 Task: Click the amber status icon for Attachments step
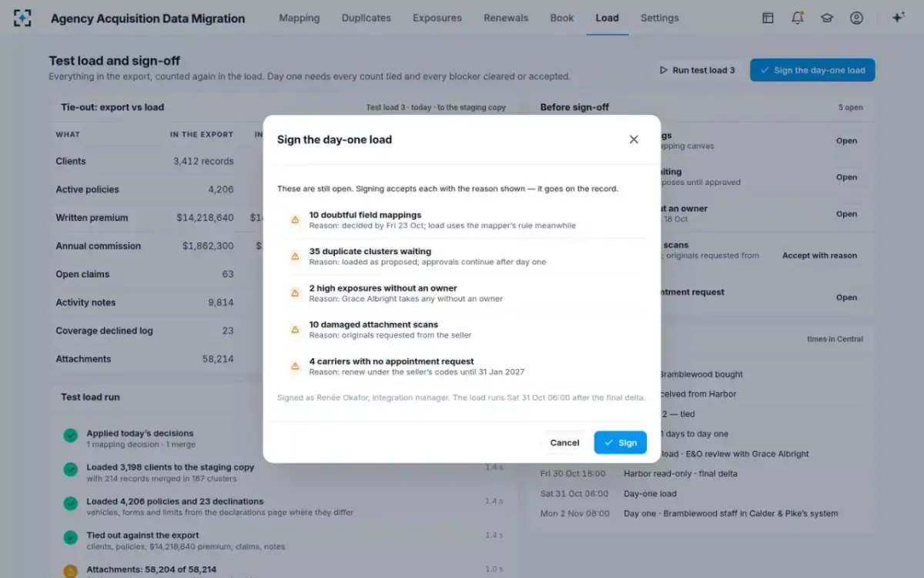point(70,571)
